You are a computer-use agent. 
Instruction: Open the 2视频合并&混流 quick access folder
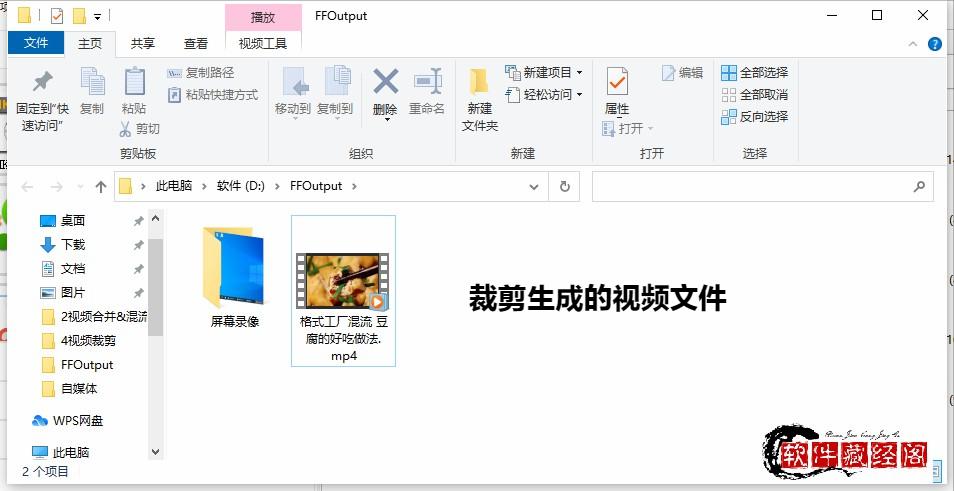point(94,316)
